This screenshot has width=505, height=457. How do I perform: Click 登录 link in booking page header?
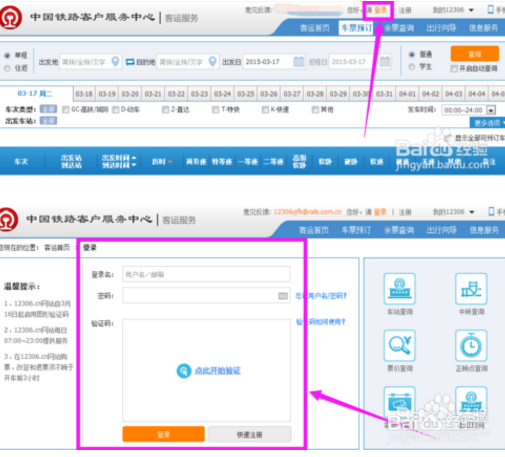click(380, 10)
